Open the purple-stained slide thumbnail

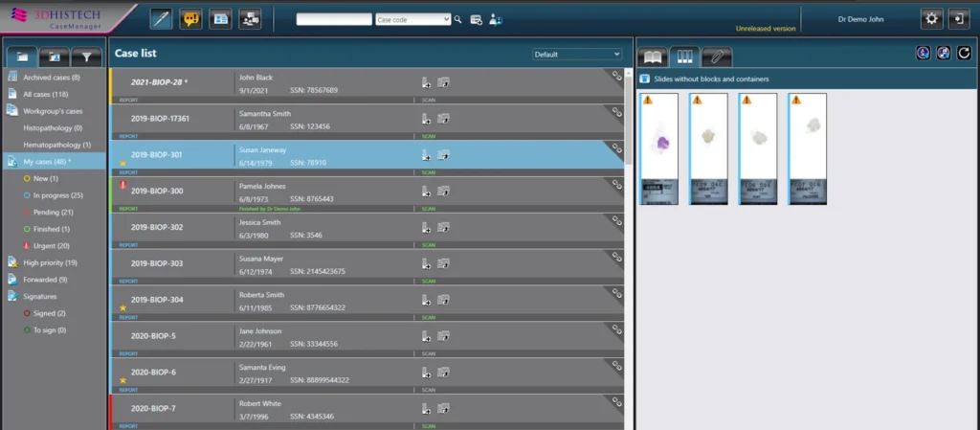(658, 148)
